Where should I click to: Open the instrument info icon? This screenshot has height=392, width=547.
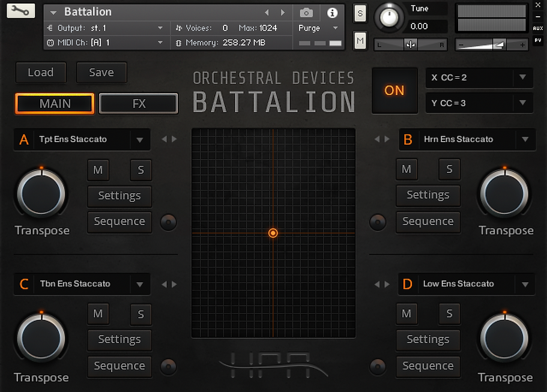click(332, 13)
